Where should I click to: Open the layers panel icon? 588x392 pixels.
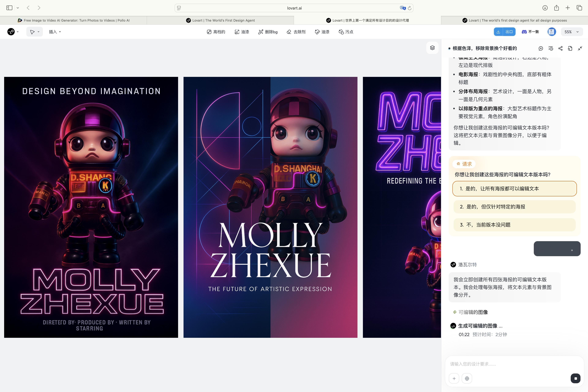[x=432, y=48]
